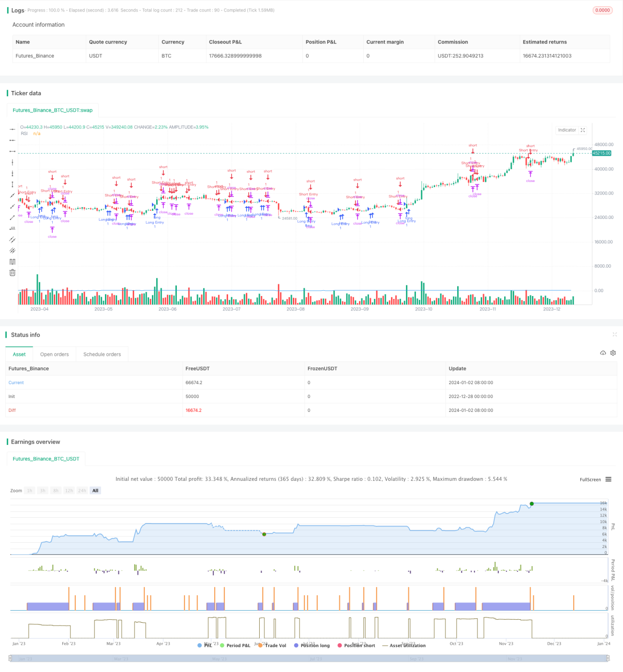Select the parallel channel lines tool
The height and width of the screenshot is (672, 623).
[x=12, y=239]
